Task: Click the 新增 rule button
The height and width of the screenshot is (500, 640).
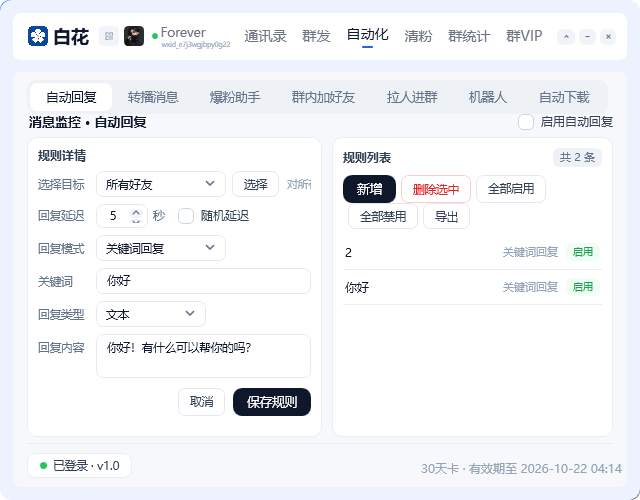Action: pyautogui.click(x=369, y=189)
